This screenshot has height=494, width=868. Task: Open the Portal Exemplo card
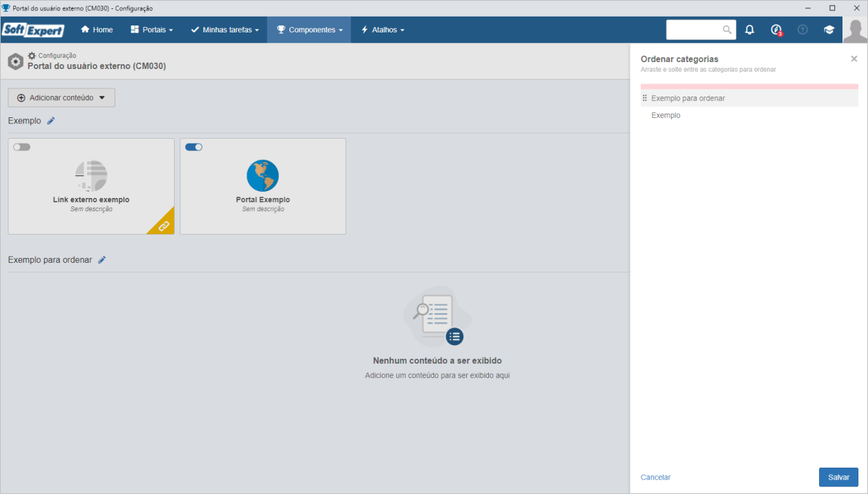[263, 186]
